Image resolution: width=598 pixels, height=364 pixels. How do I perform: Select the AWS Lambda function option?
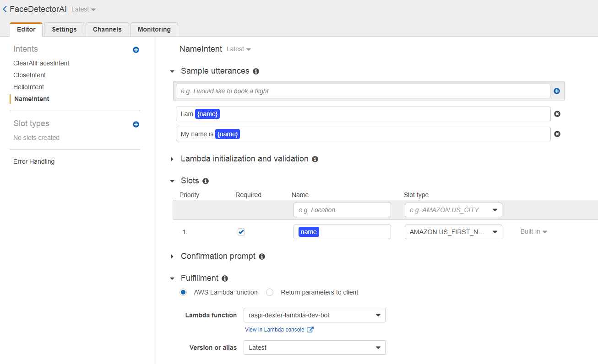tap(183, 292)
